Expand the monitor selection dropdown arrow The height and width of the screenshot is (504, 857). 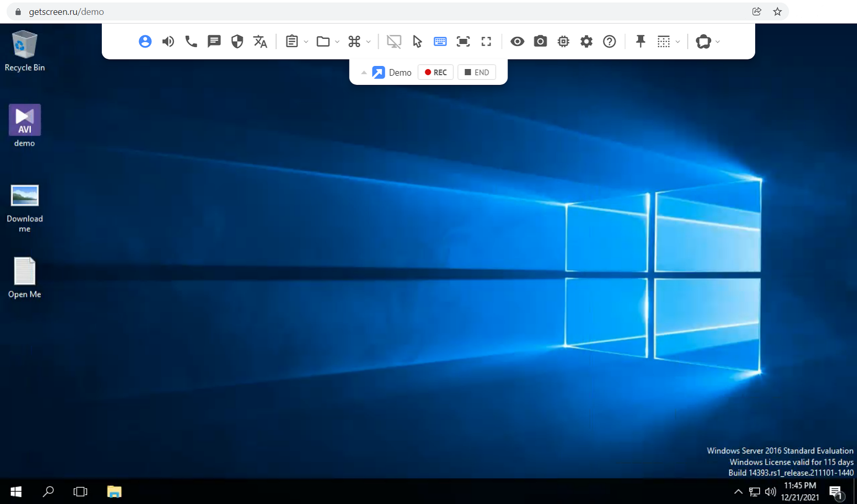tap(718, 42)
